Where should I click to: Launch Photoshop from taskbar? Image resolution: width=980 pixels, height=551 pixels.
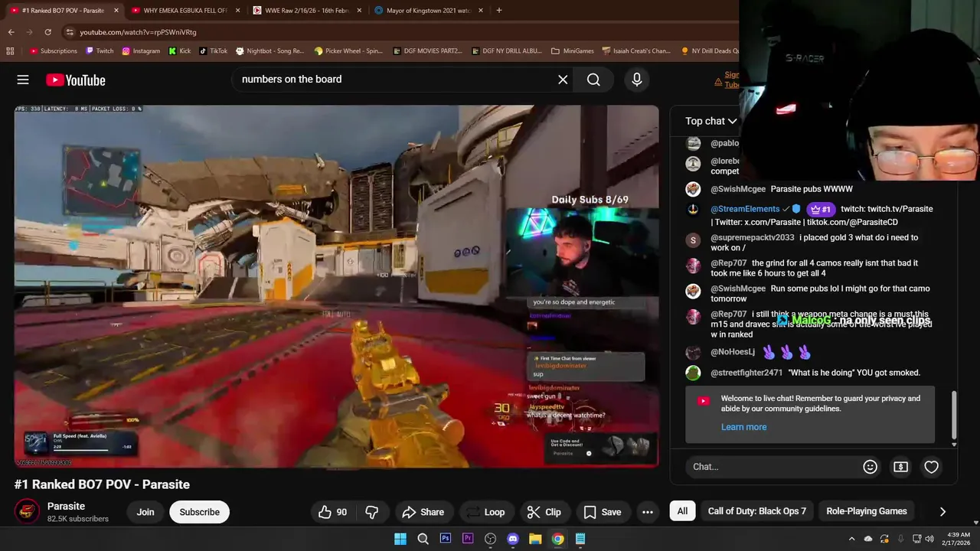tap(445, 539)
